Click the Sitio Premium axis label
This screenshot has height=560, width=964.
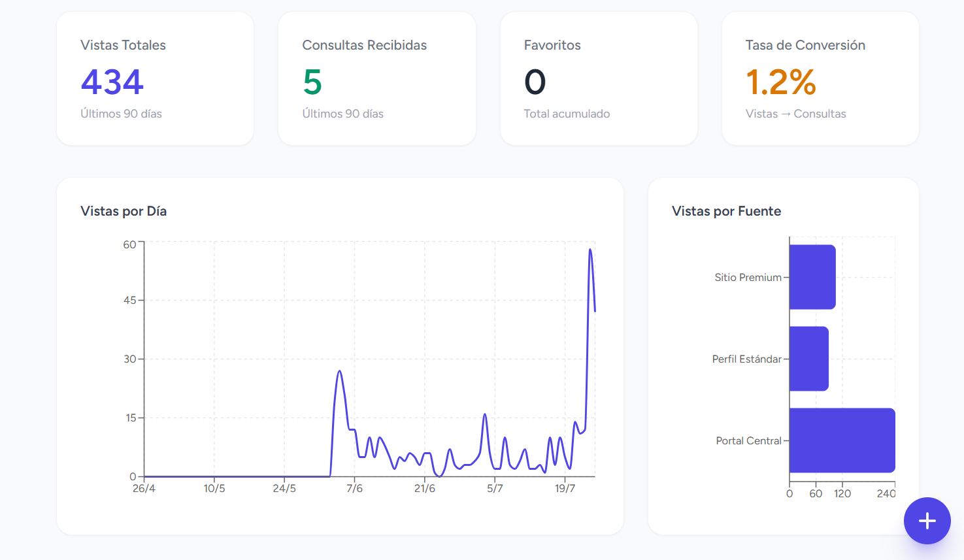point(748,277)
